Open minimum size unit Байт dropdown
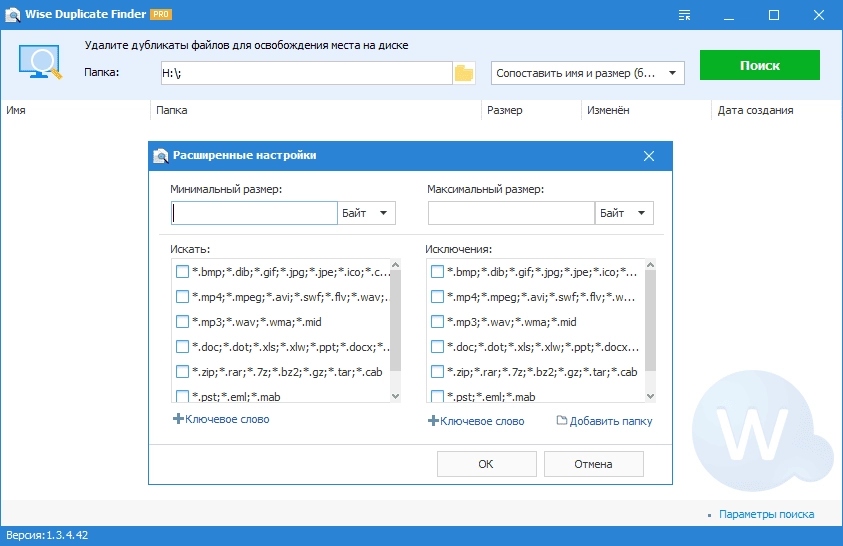 tap(367, 213)
